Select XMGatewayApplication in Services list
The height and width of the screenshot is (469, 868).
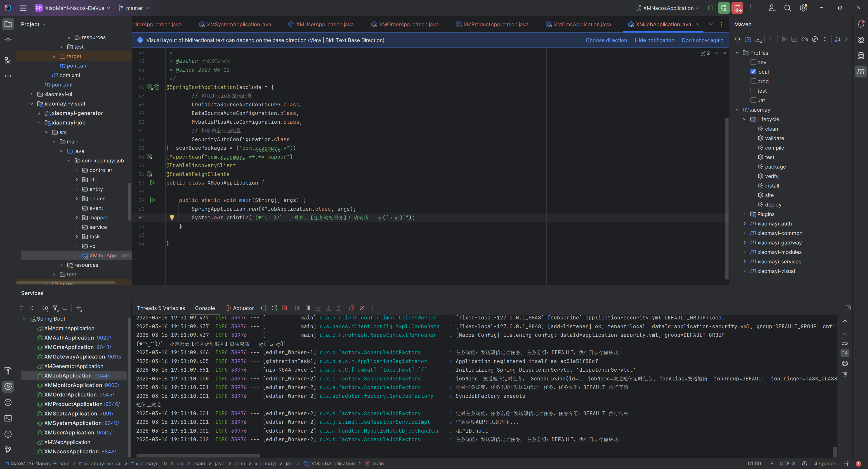[x=74, y=356]
